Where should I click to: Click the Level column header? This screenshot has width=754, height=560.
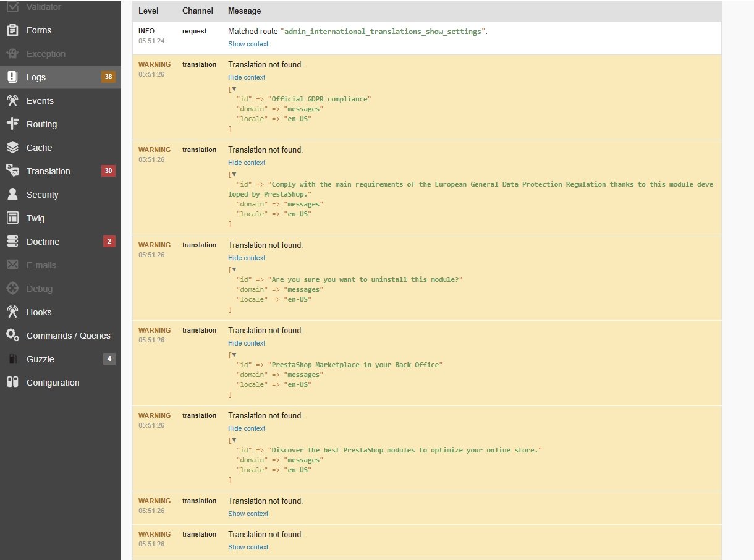click(148, 11)
